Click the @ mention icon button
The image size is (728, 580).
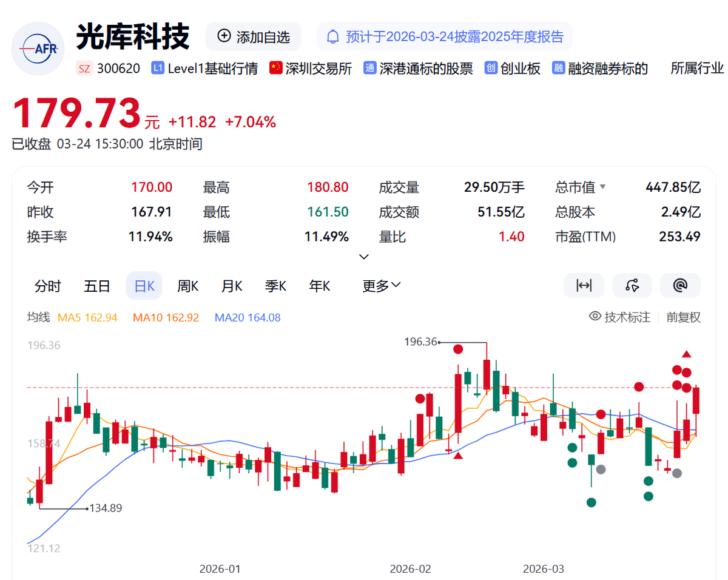681,285
